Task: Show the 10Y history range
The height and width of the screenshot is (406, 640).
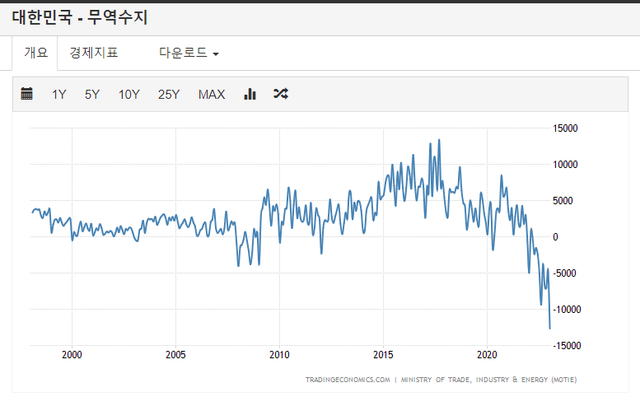Action: [129, 95]
